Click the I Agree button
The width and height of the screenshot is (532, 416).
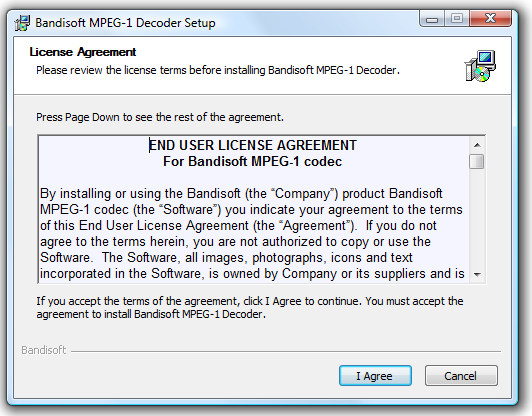[x=375, y=376]
